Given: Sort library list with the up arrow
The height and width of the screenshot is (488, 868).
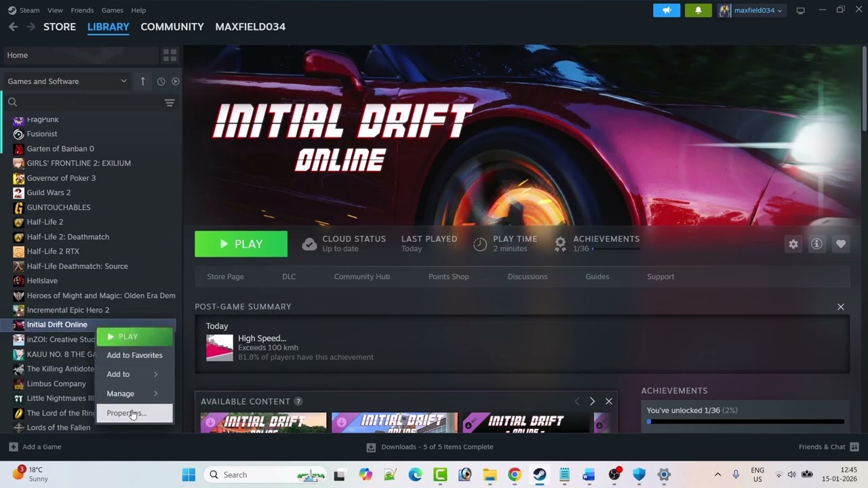Looking at the screenshot, I should pos(142,81).
